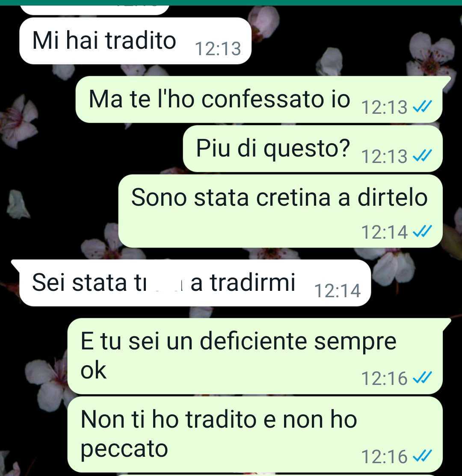Screen dimensions: 462x476
Task: Tap the 12:16 timestamp beside "ok"
Action: 384,378
